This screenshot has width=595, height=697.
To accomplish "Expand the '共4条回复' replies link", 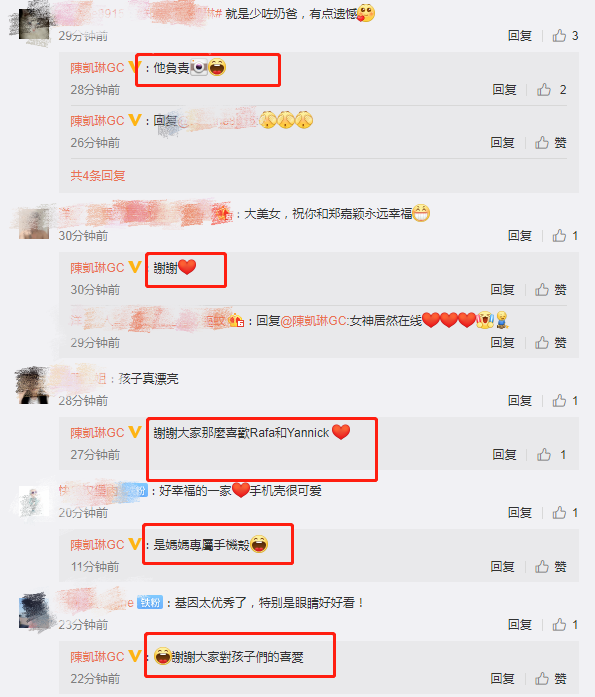I will pyautogui.click(x=98, y=176).
